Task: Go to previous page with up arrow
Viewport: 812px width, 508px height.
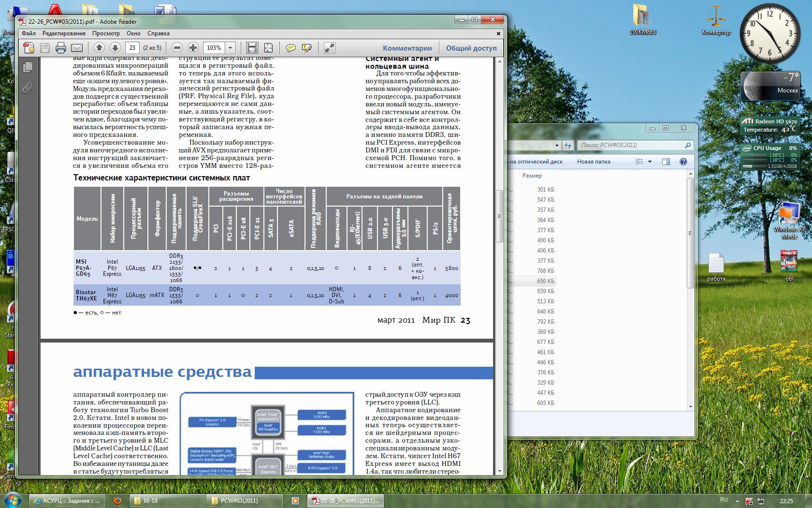Action: coord(99,48)
